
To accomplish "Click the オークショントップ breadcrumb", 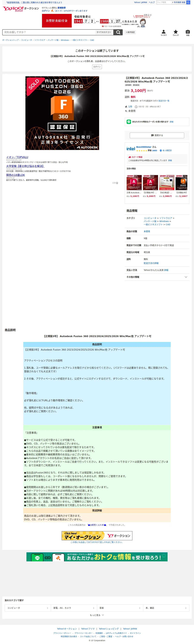I will pos(10,40).
